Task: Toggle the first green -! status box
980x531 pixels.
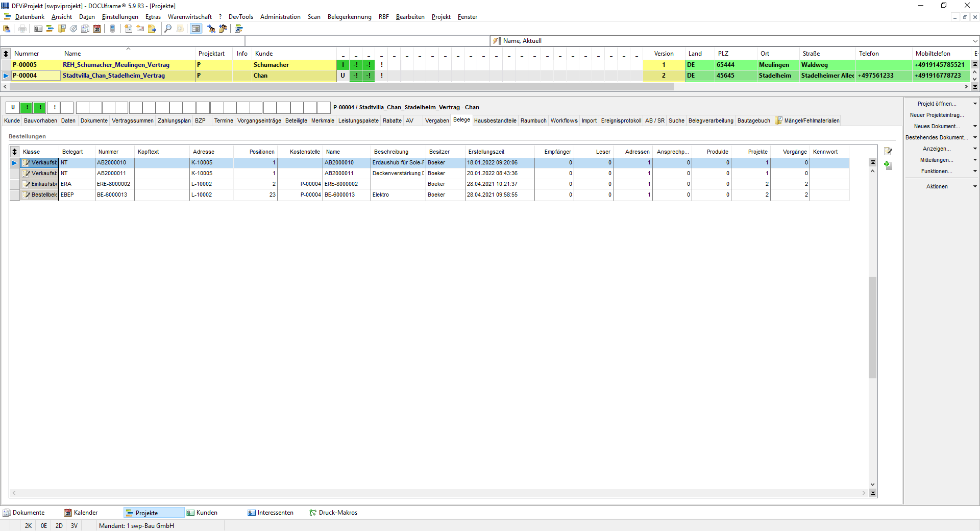Action: 26,107
